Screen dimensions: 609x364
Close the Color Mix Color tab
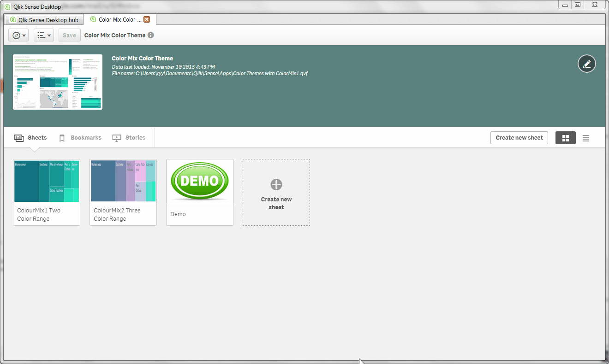coord(147,19)
